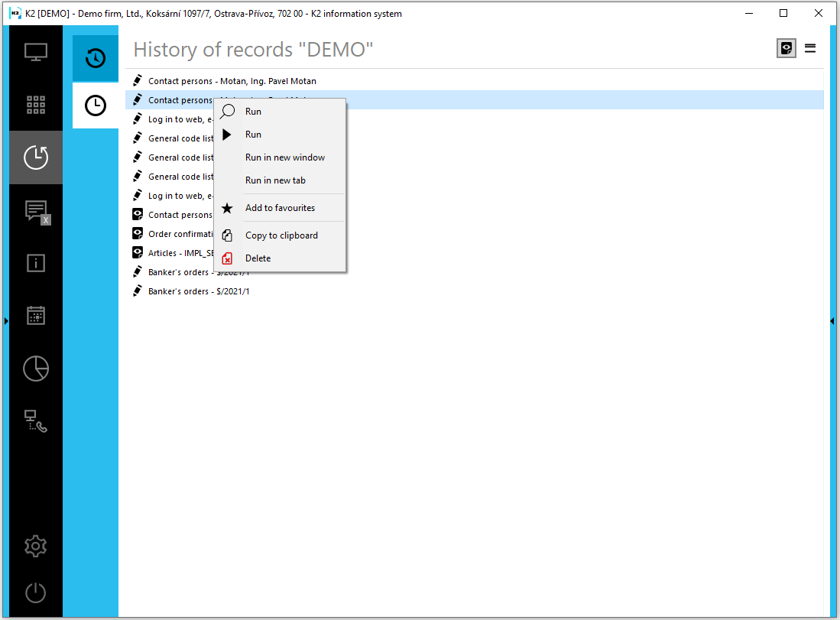Toggle the eye view filter button
Viewport: 840px width, 620px height.
point(786,48)
